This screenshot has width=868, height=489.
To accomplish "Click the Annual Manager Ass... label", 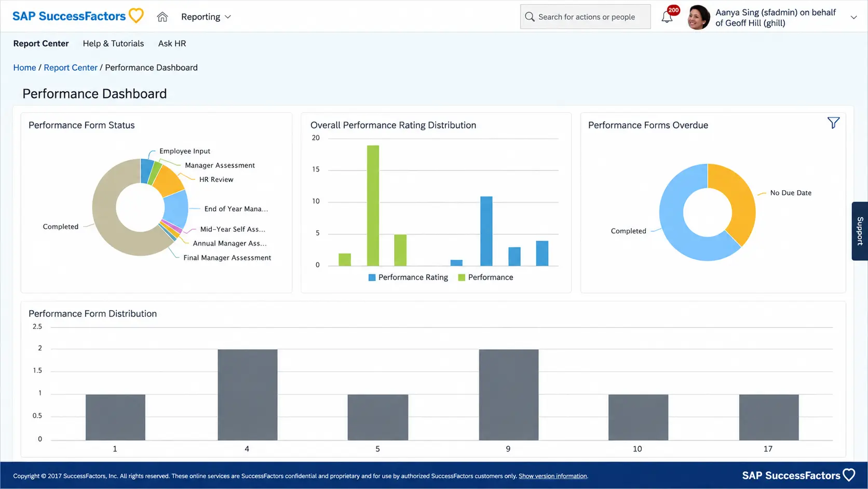I will tap(229, 243).
